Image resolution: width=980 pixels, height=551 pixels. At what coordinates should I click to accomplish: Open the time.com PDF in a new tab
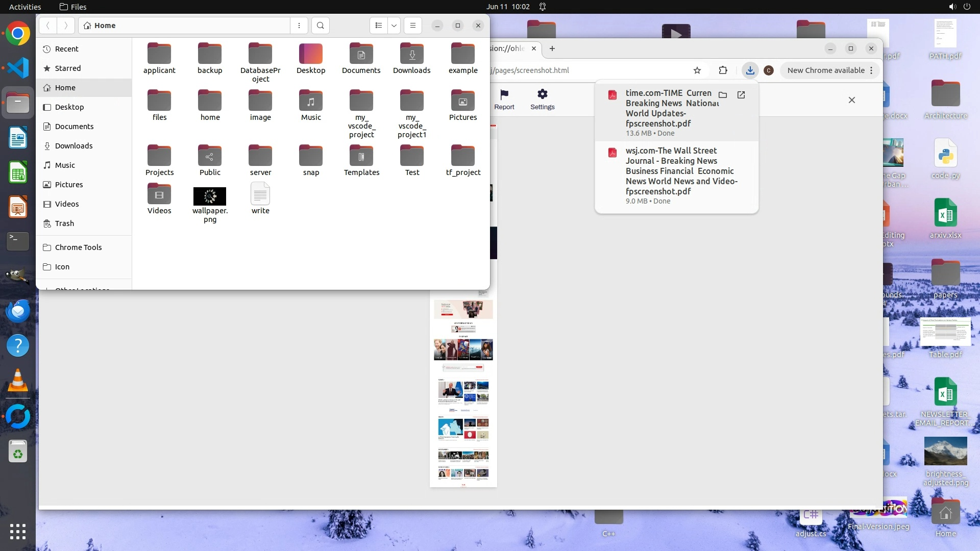click(741, 95)
